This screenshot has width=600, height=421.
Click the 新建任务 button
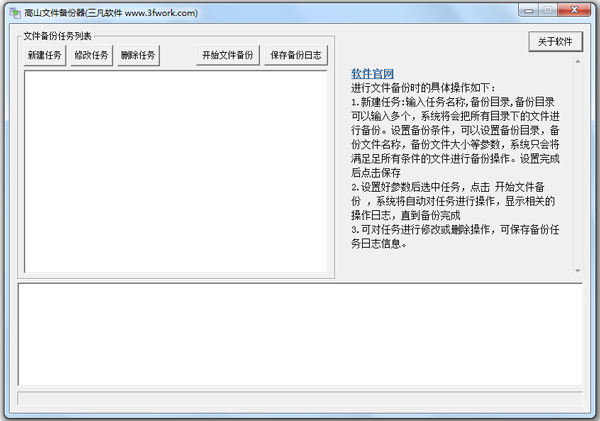[x=44, y=55]
